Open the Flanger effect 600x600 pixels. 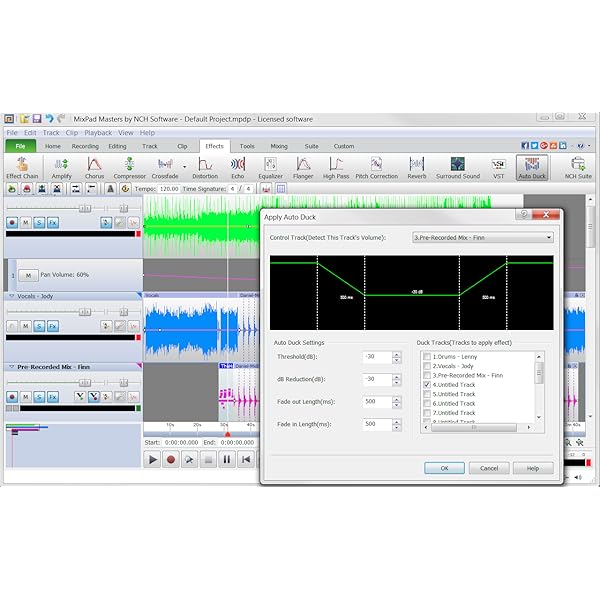tap(303, 168)
